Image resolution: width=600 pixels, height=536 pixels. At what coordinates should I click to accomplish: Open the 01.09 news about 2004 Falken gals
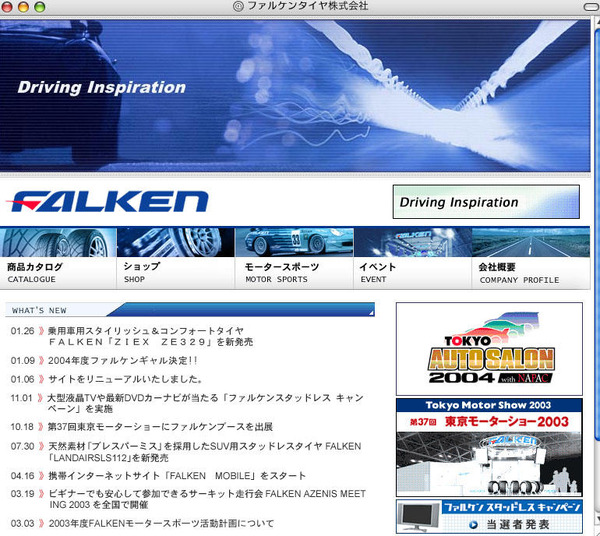(x=122, y=360)
